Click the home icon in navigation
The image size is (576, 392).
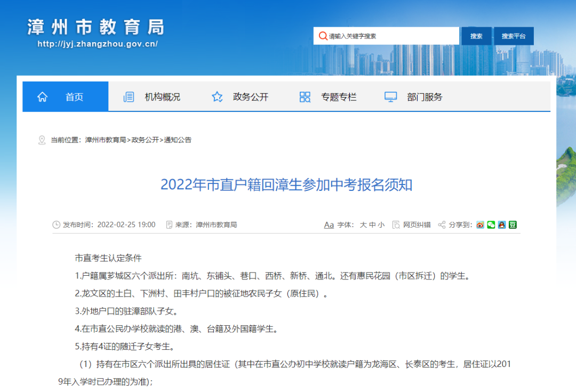tap(42, 97)
